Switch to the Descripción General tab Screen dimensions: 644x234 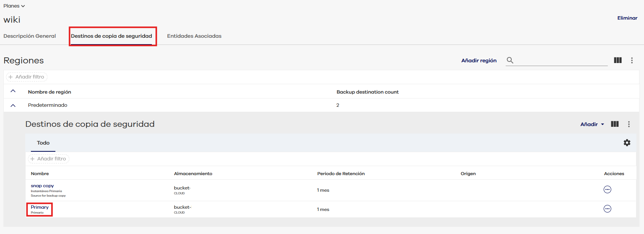point(30,36)
